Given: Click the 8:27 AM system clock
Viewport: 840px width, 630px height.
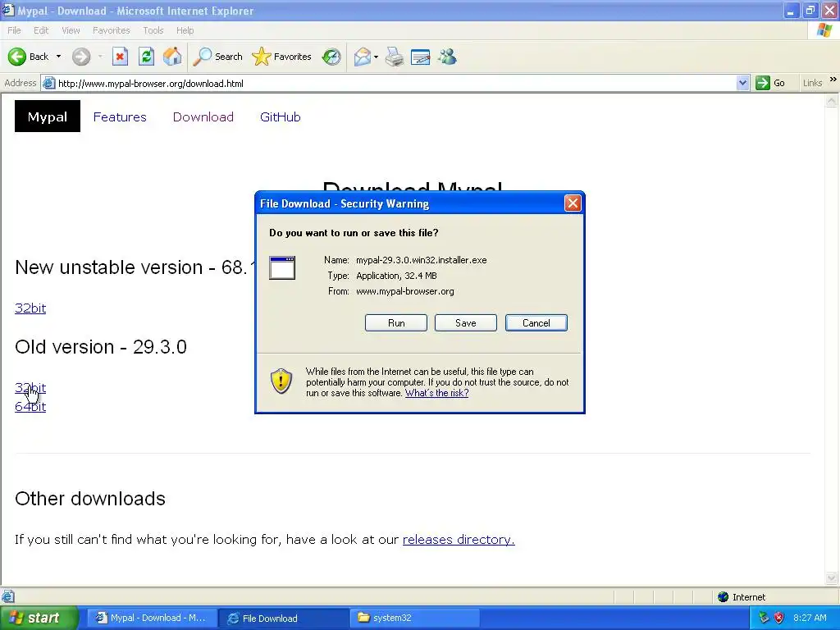Looking at the screenshot, I should [x=810, y=618].
